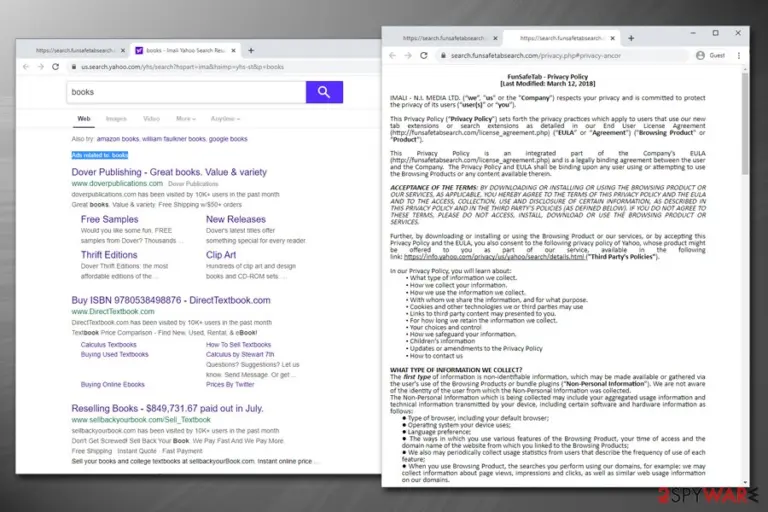Select the first funsafetabsearch tab in the privacy window

[x=444, y=38]
